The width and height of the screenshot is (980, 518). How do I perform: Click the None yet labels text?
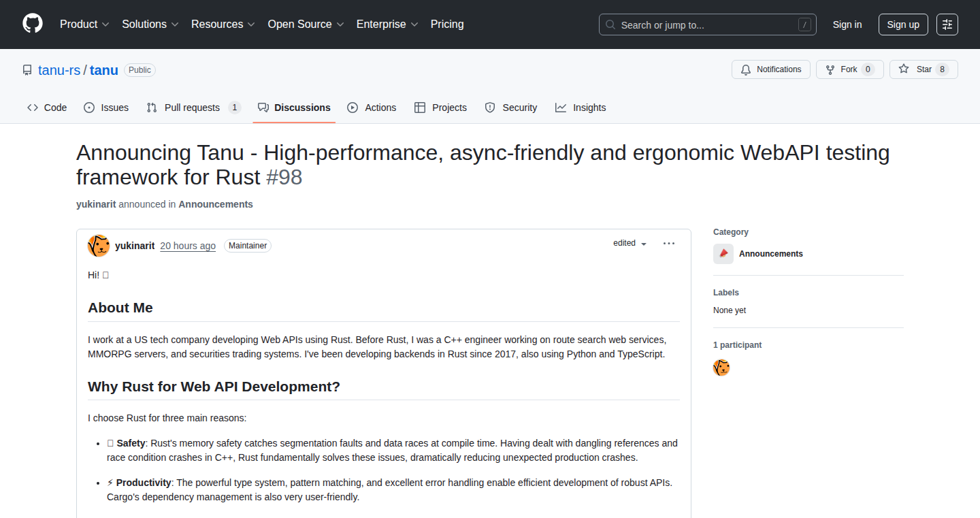tap(730, 310)
